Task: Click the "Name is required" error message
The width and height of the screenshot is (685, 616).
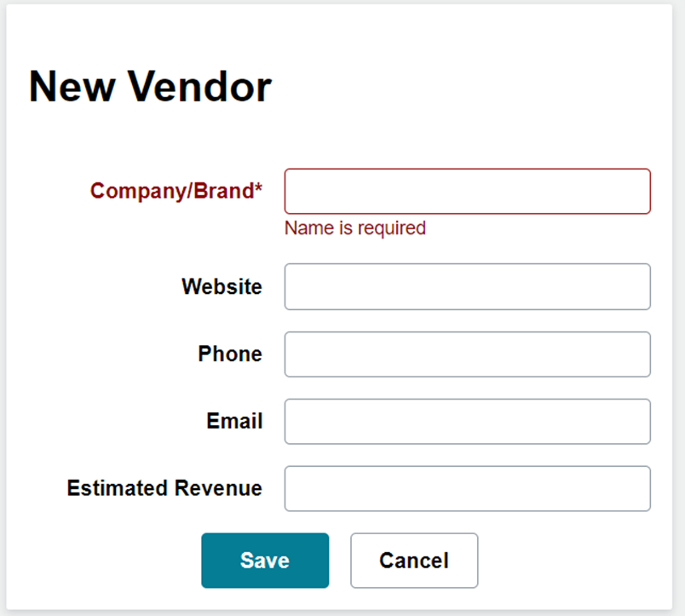Action: coord(354,227)
